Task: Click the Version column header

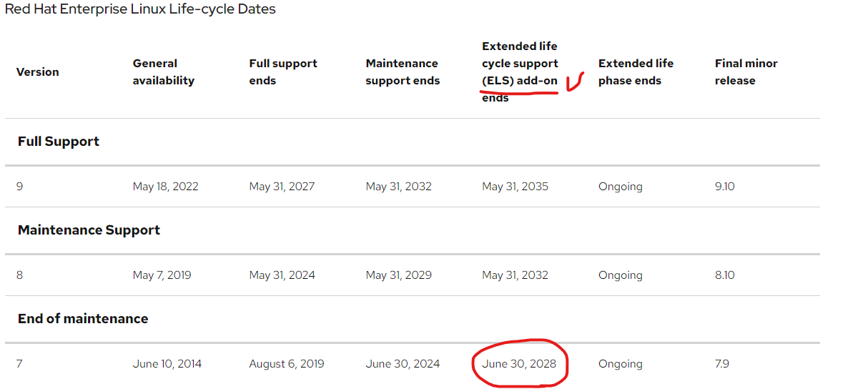Action: coord(37,72)
